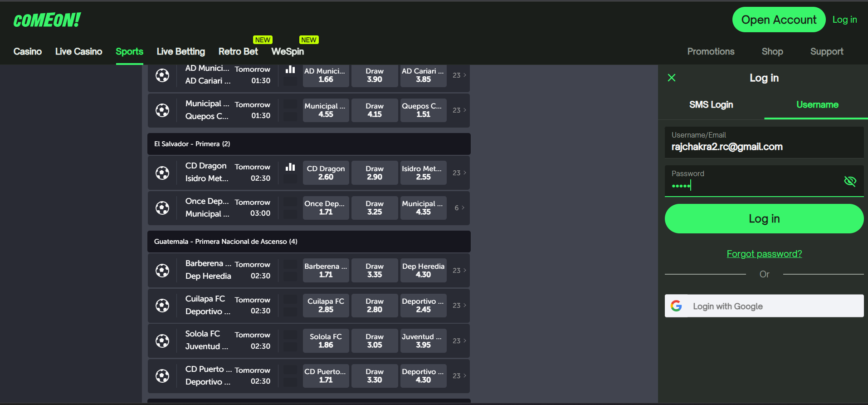Bet on AD Municipal at 1.66

pos(326,75)
